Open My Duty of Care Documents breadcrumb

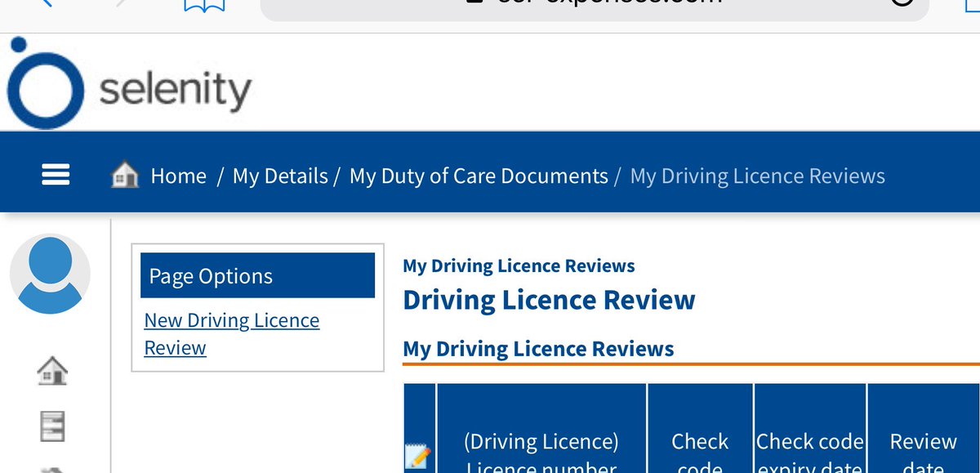coord(478,175)
